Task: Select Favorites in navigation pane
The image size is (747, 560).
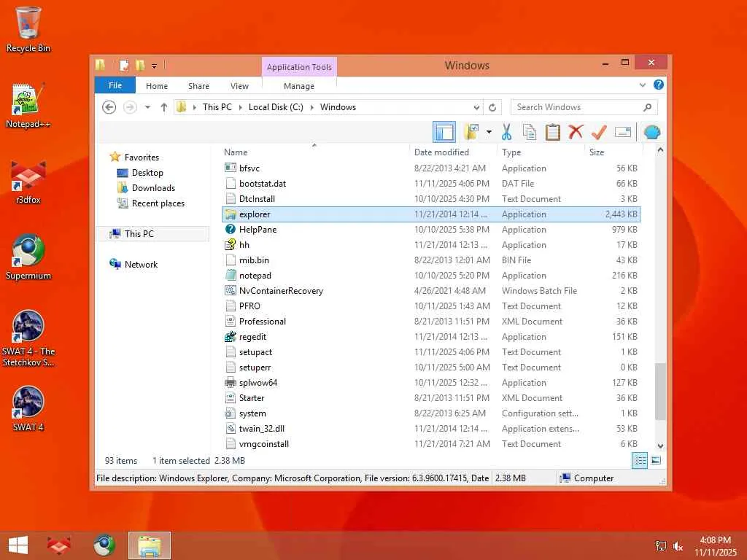Action: tap(142, 157)
